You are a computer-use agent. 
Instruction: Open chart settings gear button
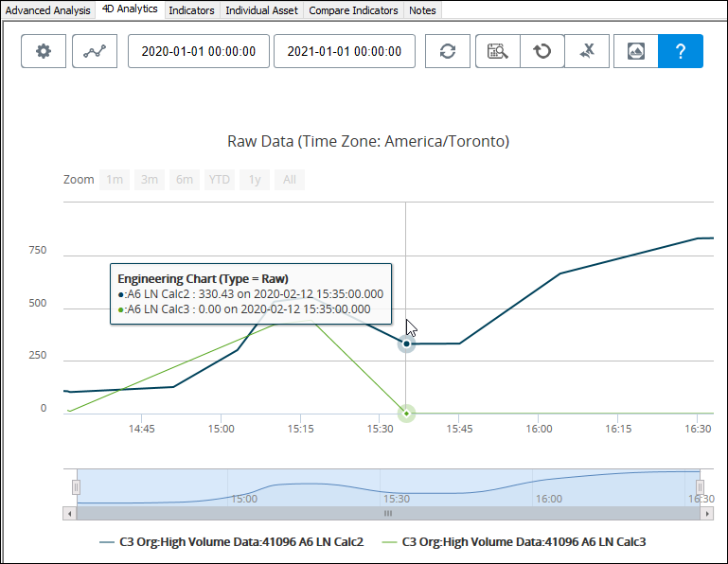[x=44, y=51]
